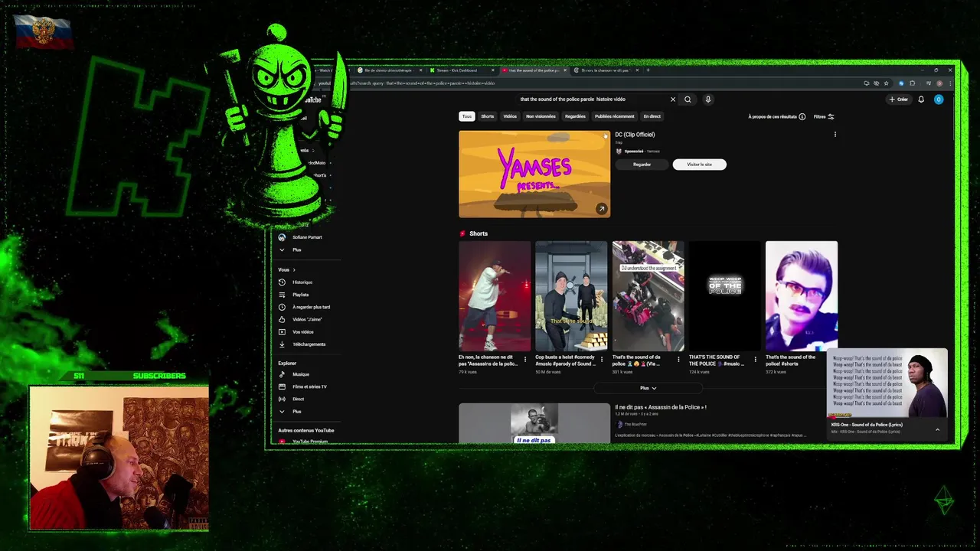Open the "Eh non, la chanson ne dit pas" short
The width and height of the screenshot is (980, 551).
[495, 296]
